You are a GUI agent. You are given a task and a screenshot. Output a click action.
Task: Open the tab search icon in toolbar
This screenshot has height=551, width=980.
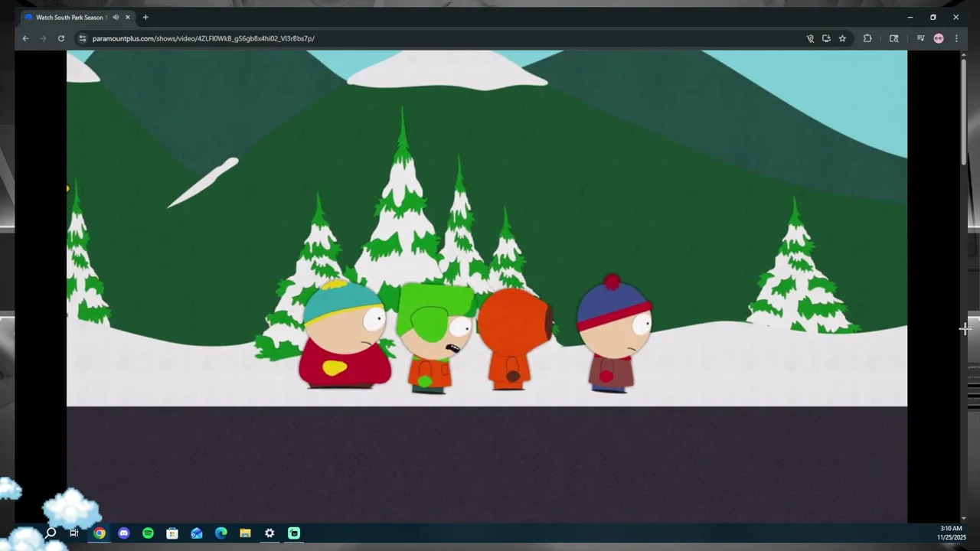893,38
